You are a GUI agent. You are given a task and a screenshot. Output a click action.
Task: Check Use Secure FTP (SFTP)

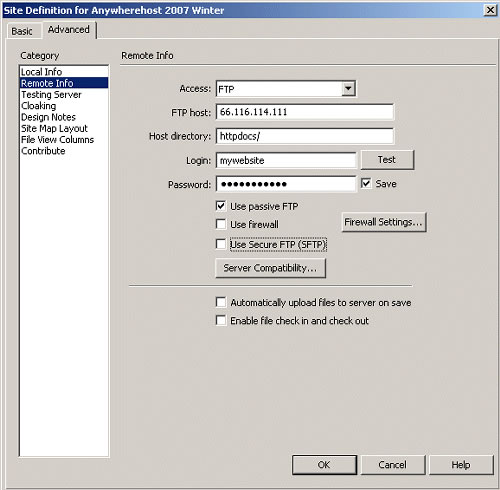tap(221, 244)
